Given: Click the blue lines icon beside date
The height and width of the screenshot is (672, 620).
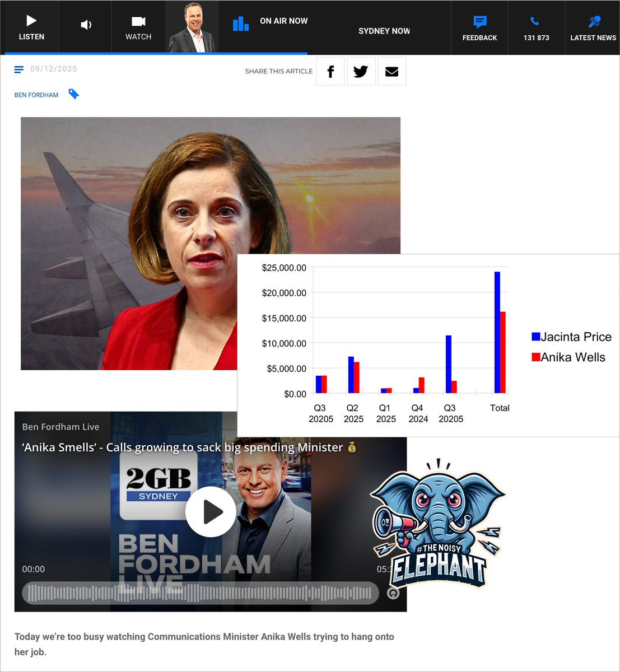Looking at the screenshot, I should point(19,69).
